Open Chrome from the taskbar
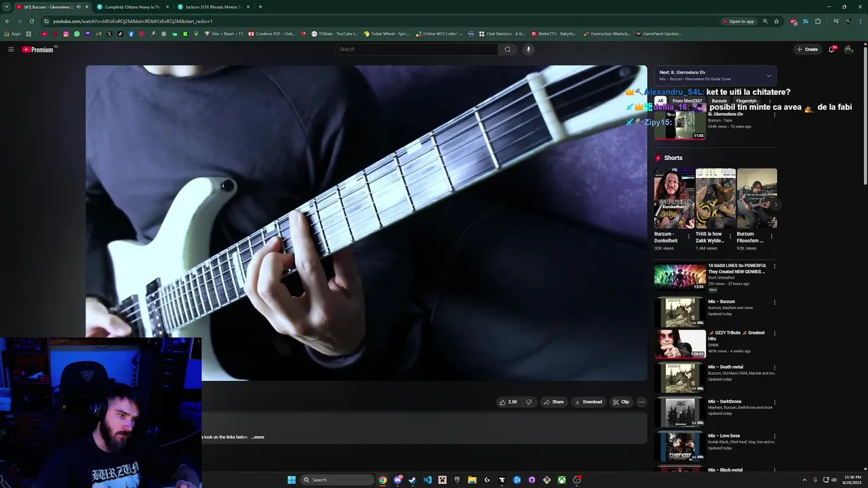Screen dimensions: 868x488 tap(382, 480)
